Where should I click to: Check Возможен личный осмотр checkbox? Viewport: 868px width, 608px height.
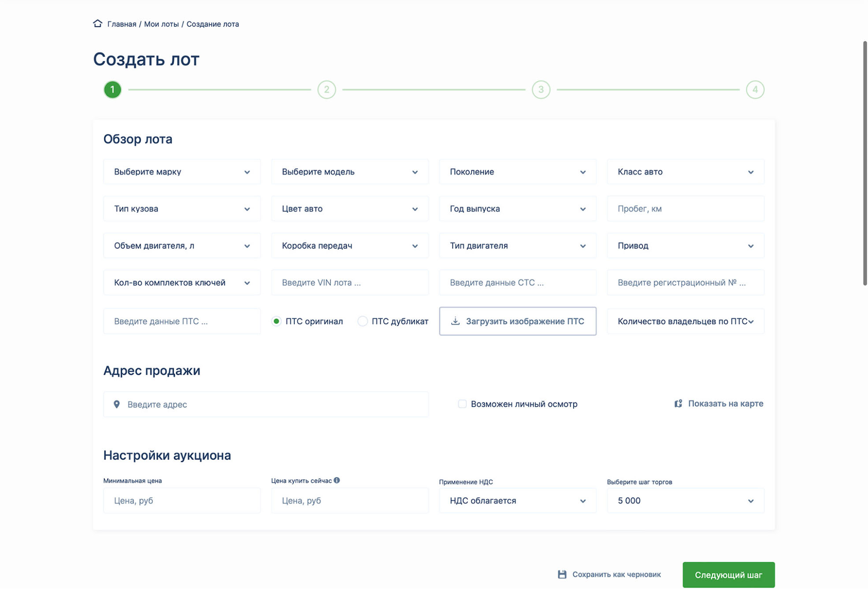coord(462,404)
